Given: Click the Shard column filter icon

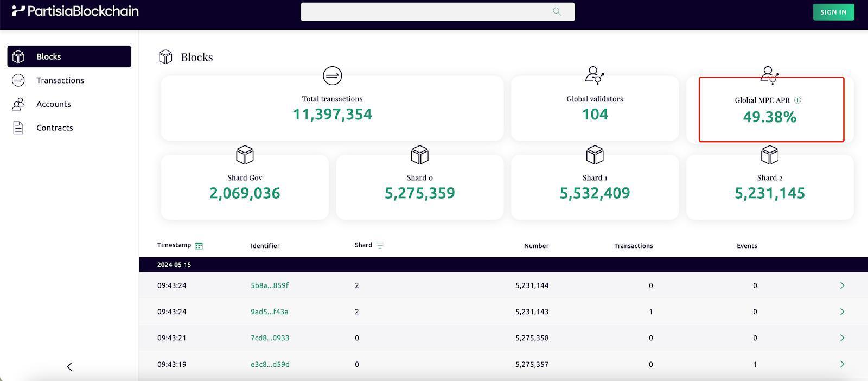Looking at the screenshot, I should click(380, 246).
